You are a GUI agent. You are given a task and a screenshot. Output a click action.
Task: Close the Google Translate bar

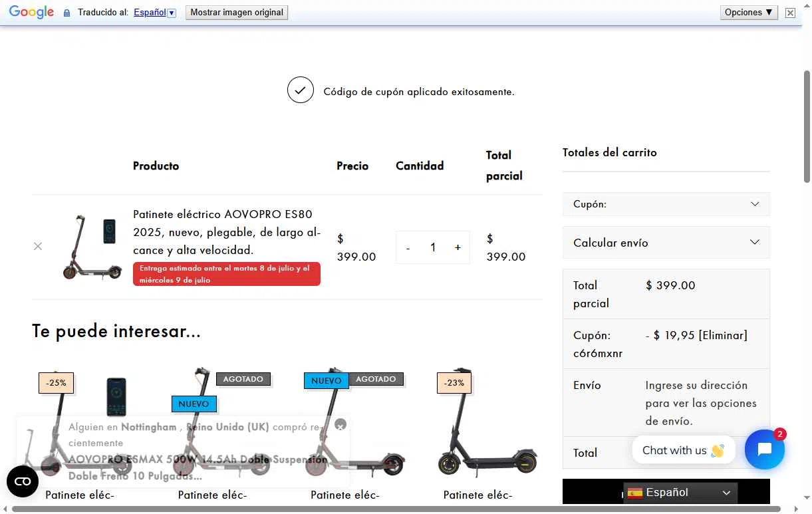tap(790, 13)
